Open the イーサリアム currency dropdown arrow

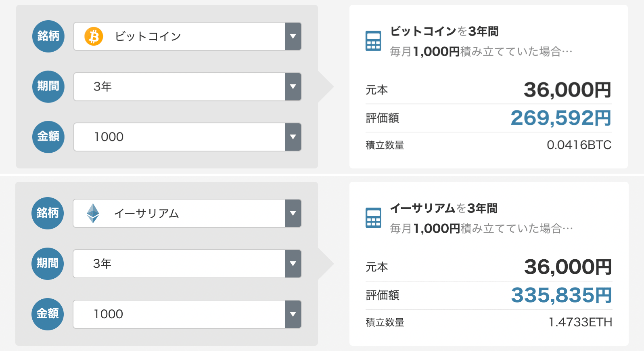[x=293, y=213]
